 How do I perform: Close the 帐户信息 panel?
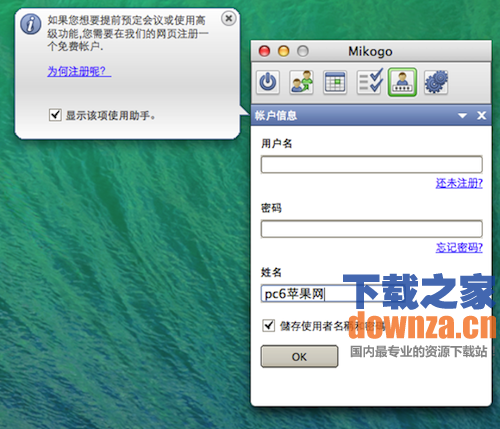point(481,116)
